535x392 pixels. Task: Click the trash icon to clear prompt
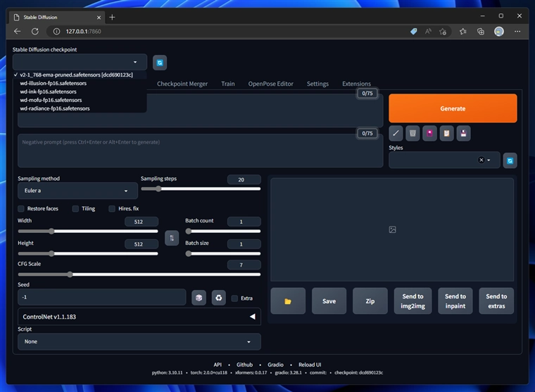[x=413, y=132]
